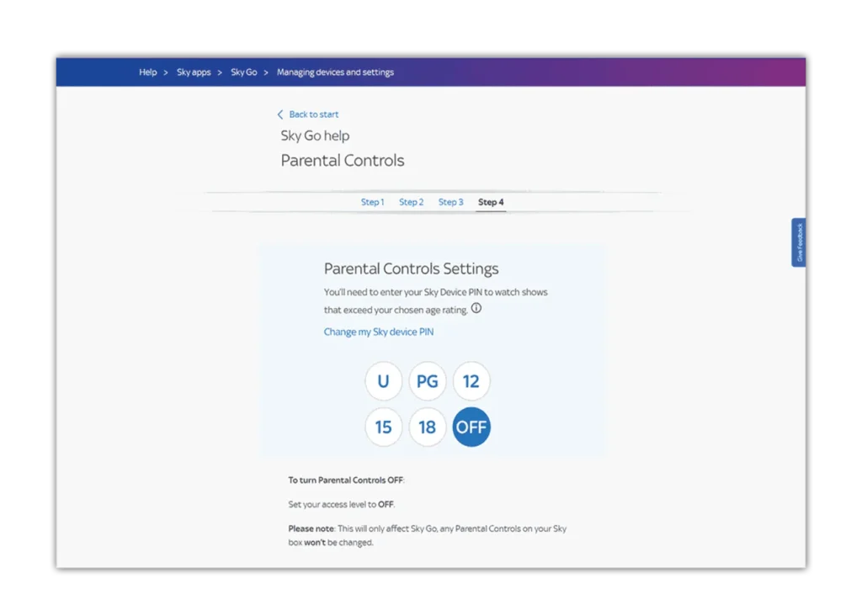862x616 pixels.
Task: Click the 'Set your access level to OFF' text
Action: 342,504
